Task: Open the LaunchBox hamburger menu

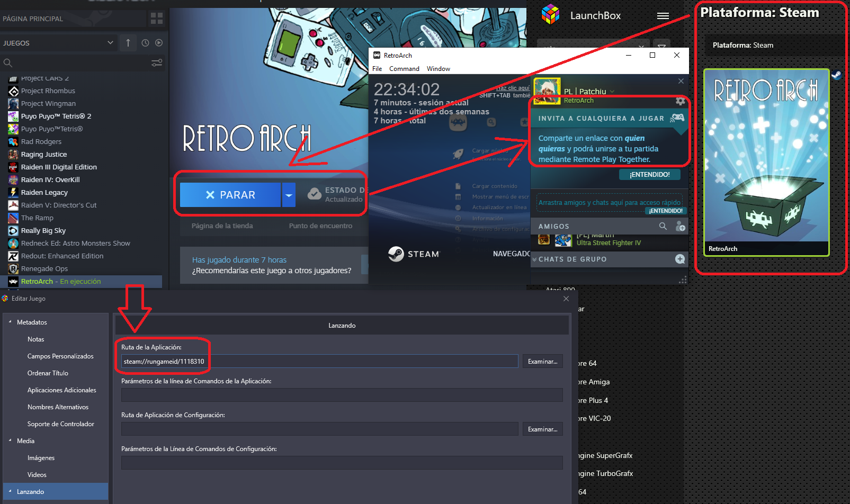Action: (x=663, y=16)
